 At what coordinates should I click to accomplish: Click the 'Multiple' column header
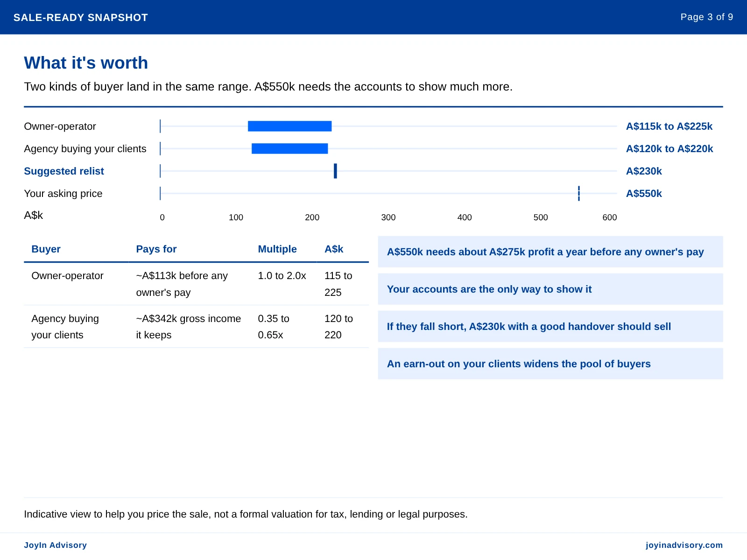click(x=277, y=249)
